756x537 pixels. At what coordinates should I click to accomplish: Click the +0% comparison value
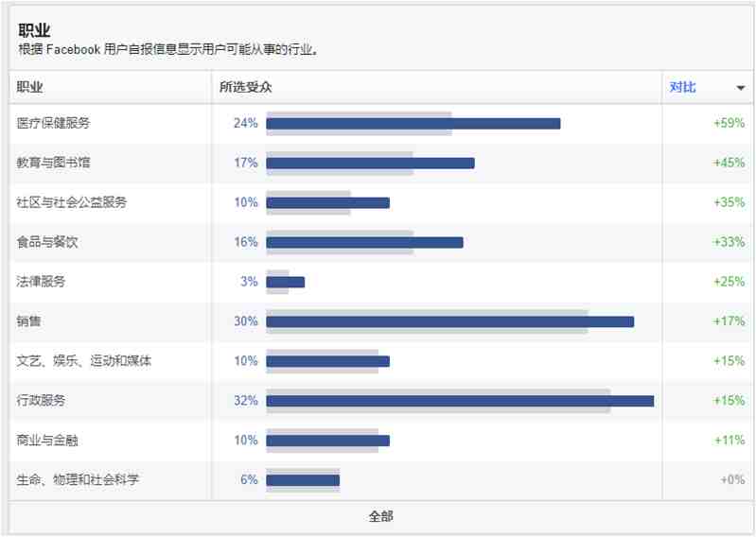point(732,479)
